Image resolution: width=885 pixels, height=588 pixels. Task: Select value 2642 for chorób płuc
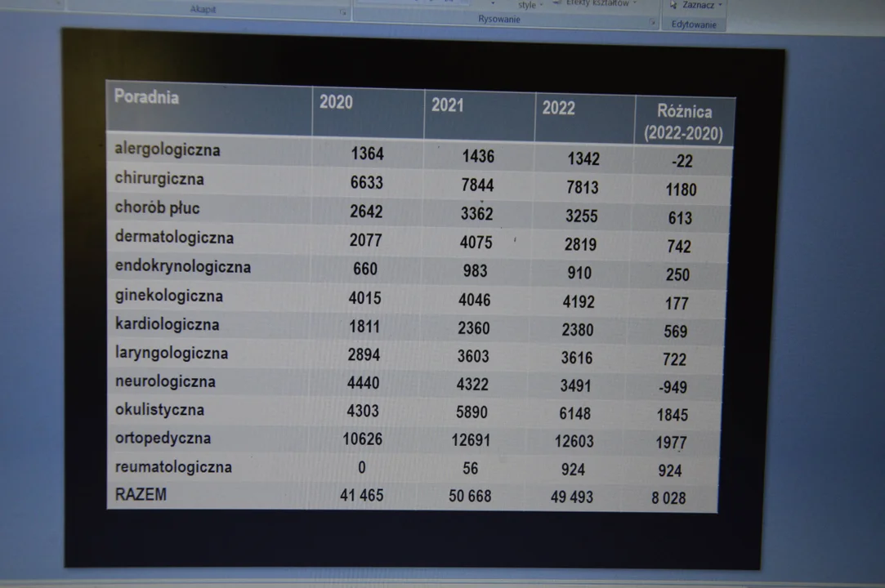point(366,212)
